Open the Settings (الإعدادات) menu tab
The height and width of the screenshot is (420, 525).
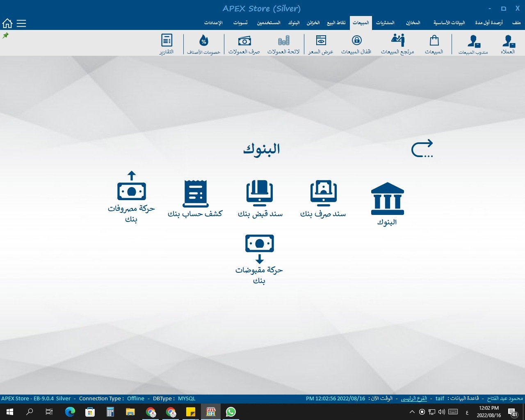click(213, 23)
